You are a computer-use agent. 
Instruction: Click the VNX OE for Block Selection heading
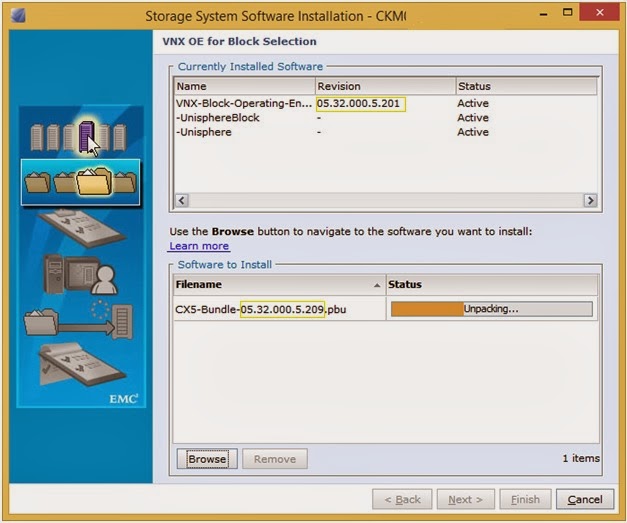tap(239, 41)
